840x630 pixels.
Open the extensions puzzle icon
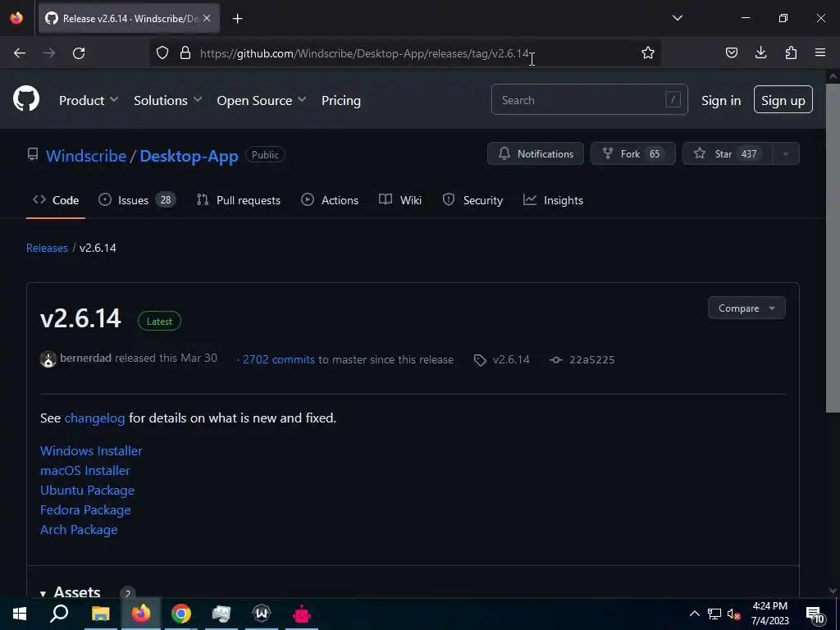791,52
